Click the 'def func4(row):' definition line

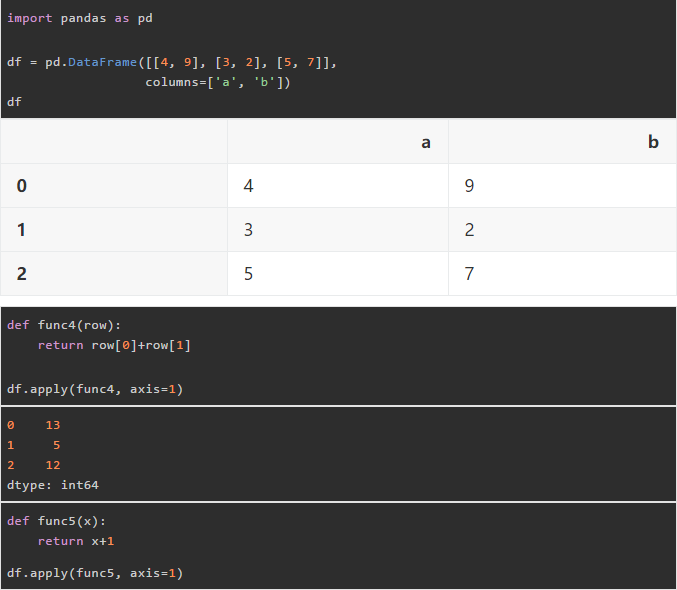pos(64,325)
